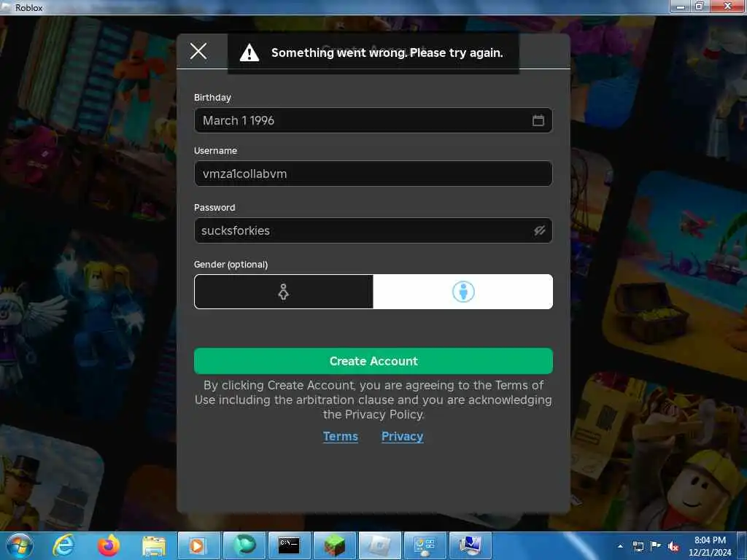Screen dimensions: 747x560
Task: Click the 'Something went wrong' error message
Action: point(387,52)
